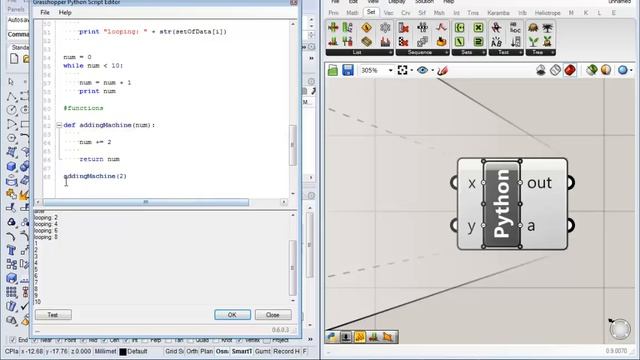Click OK in the Python script editor
Viewport: 640px width, 360px height.
(232, 315)
